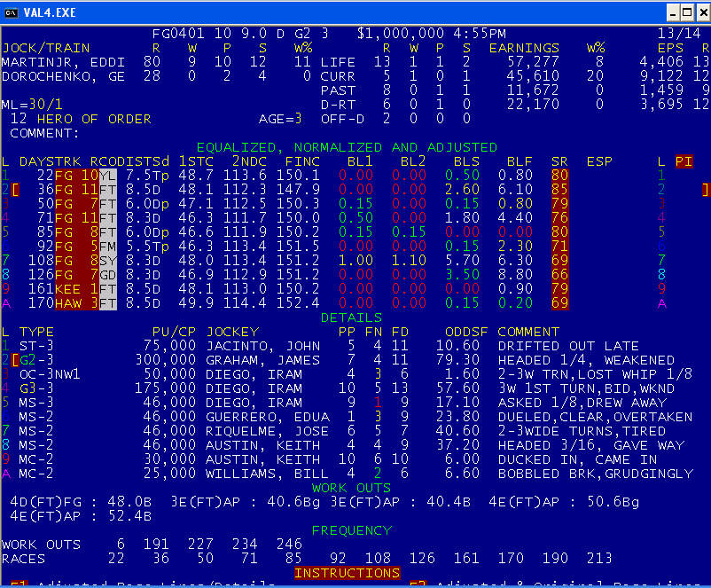
Task: Click speed rating 66 in line 8
Action: point(560,275)
